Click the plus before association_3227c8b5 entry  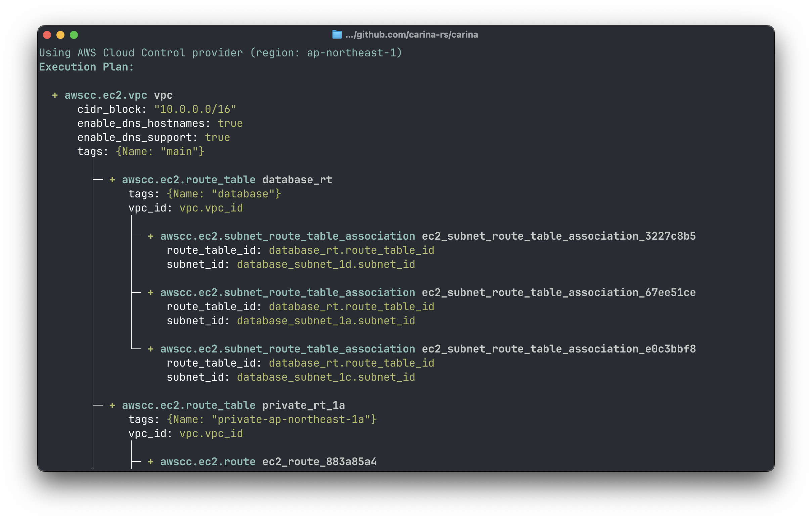[x=150, y=236]
